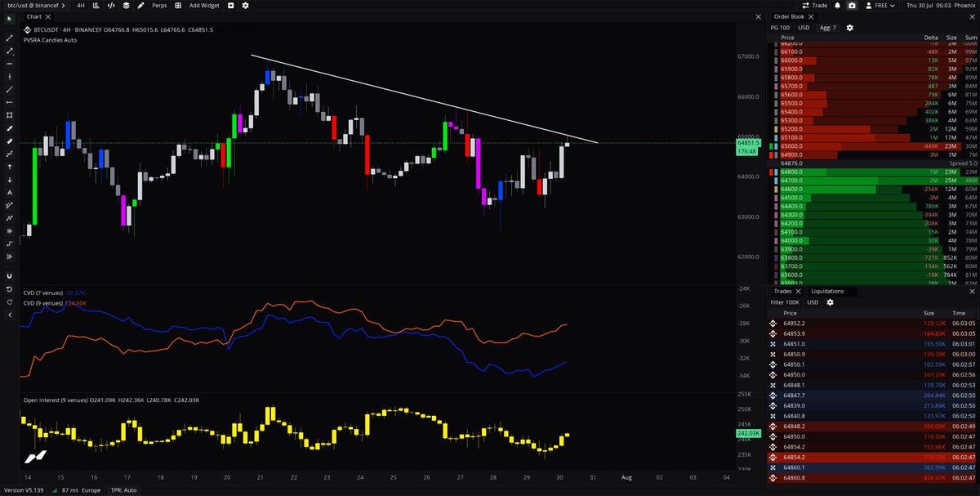980x496 pixels.
Task: Open the layout dropdown icon next to Add Widget
Action: point(231,5)
